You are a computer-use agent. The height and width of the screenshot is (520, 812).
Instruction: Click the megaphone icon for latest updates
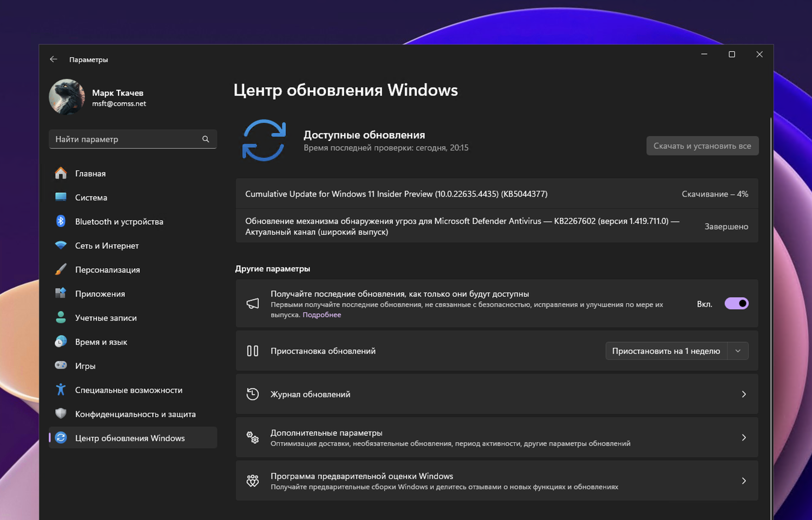coord(253,303)
